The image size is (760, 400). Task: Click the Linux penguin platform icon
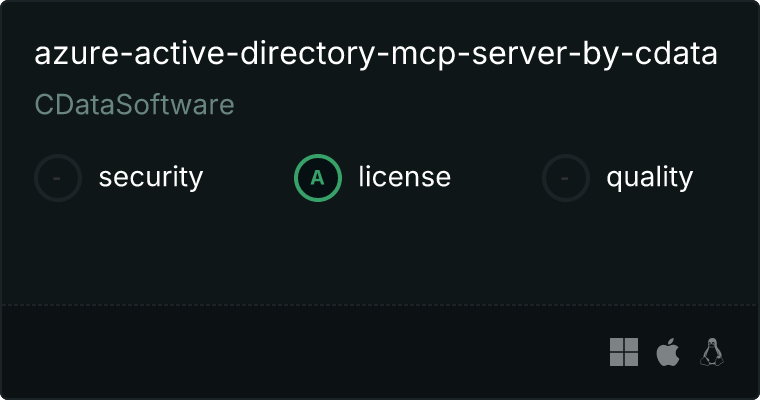(712, 351)
